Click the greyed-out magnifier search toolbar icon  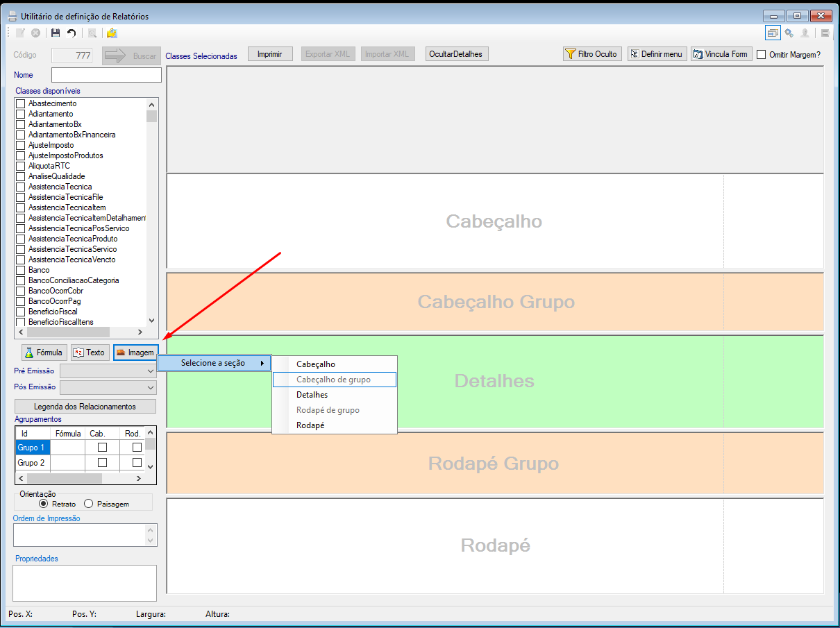pos(92,33)
